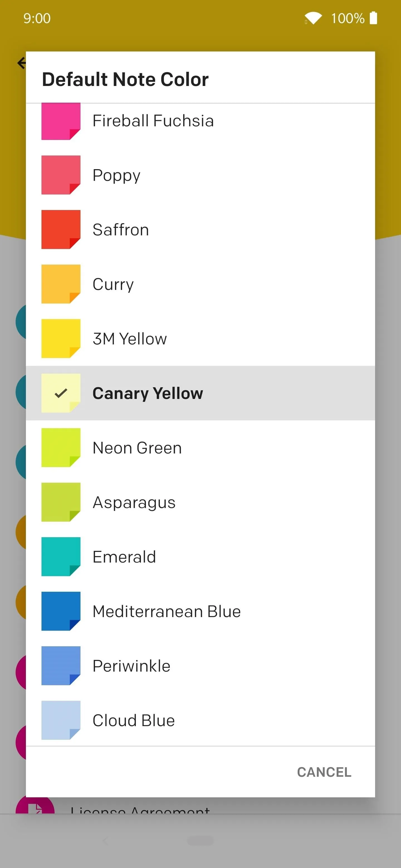Select the Fireball Fuchsia note icon

pos(61,121)
